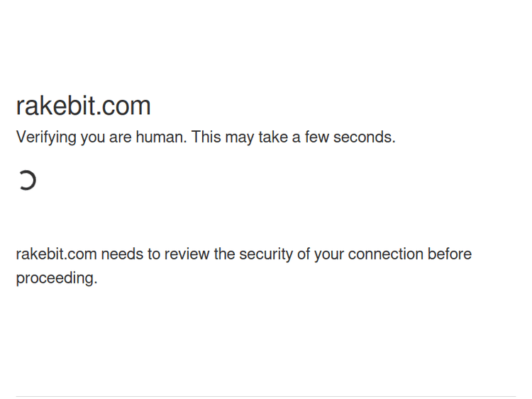Click the word "needs" in the lower paragraph
Viewport: 532px width, 399px height.
coord(121,254)
